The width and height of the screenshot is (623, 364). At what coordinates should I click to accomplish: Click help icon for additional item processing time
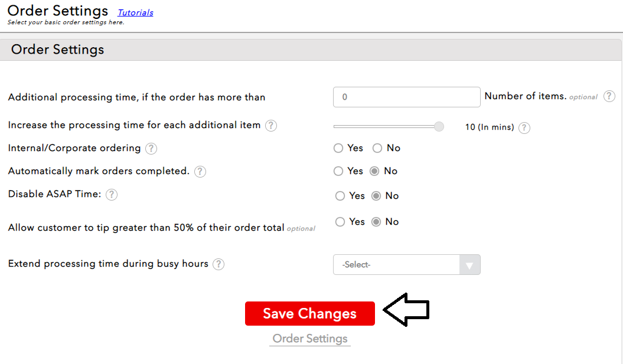point(271,125)
